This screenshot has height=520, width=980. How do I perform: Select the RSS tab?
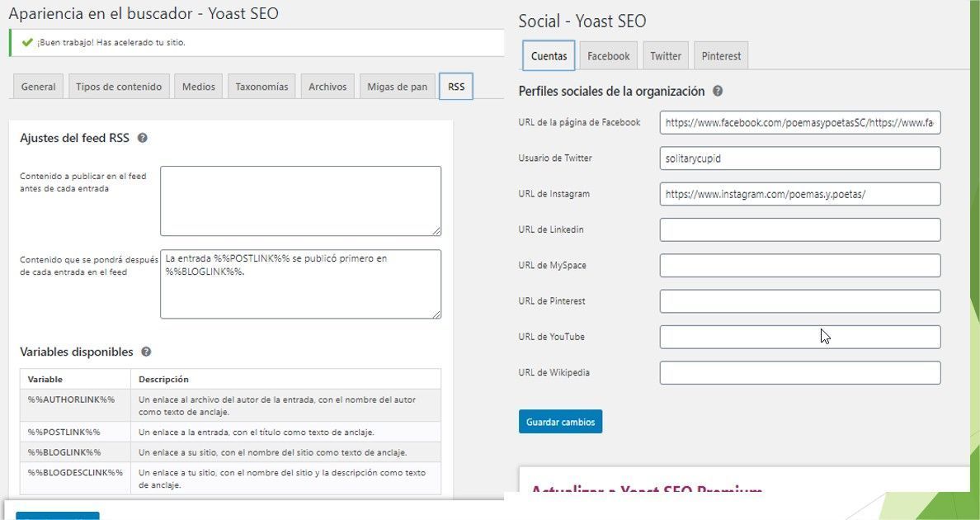(456, 87)
